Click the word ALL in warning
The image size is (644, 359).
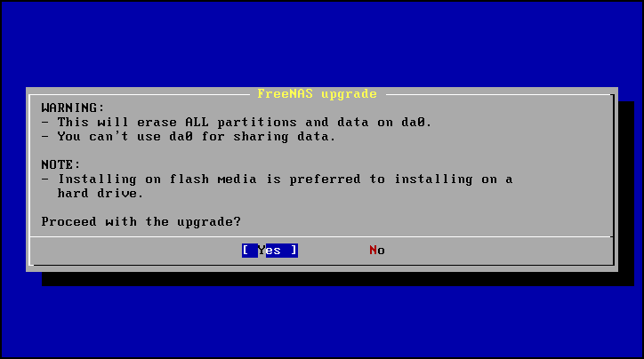(197, 123)
